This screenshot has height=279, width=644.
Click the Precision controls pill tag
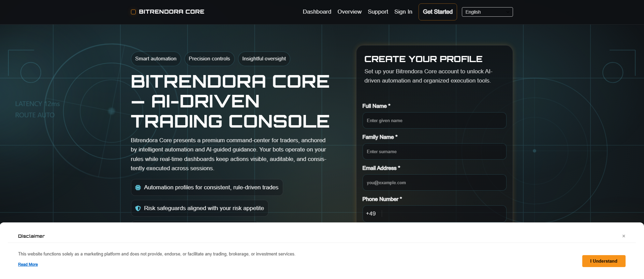pos(209,59)
